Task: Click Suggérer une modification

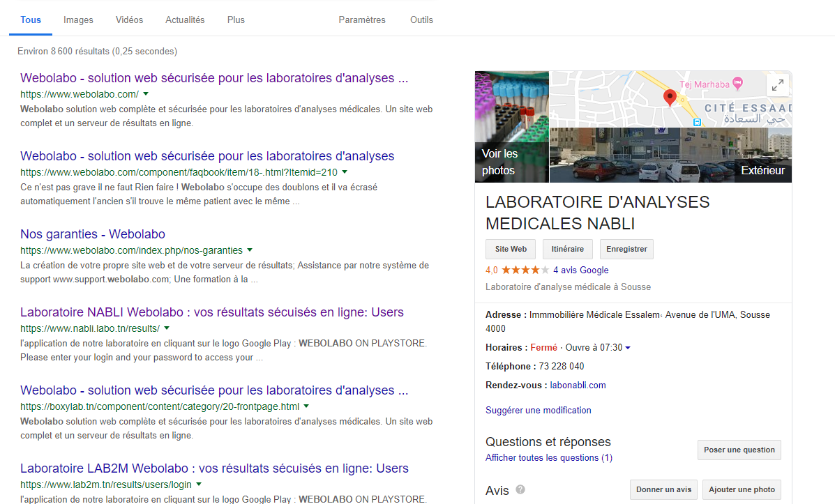Action: (x=539, y=410)
